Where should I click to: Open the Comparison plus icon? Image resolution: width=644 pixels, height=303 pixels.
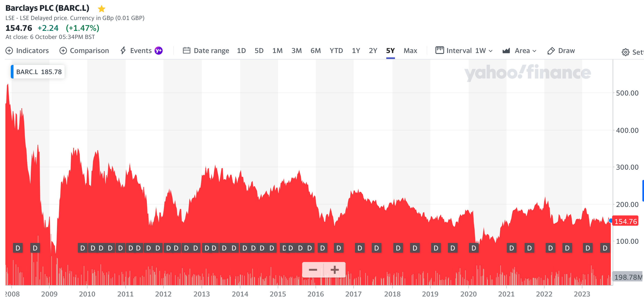point(63,51)
